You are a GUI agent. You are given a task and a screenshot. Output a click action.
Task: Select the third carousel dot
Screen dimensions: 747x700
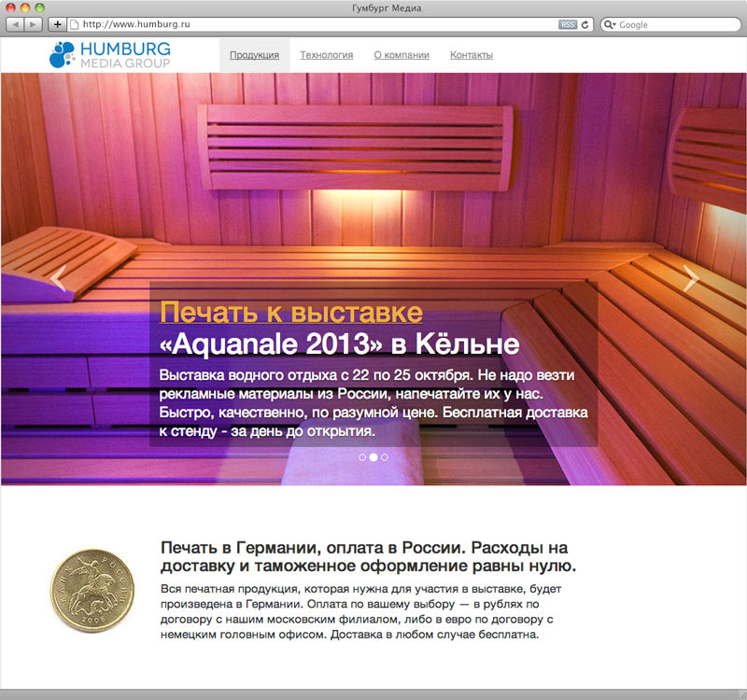(x=385, y=457)
